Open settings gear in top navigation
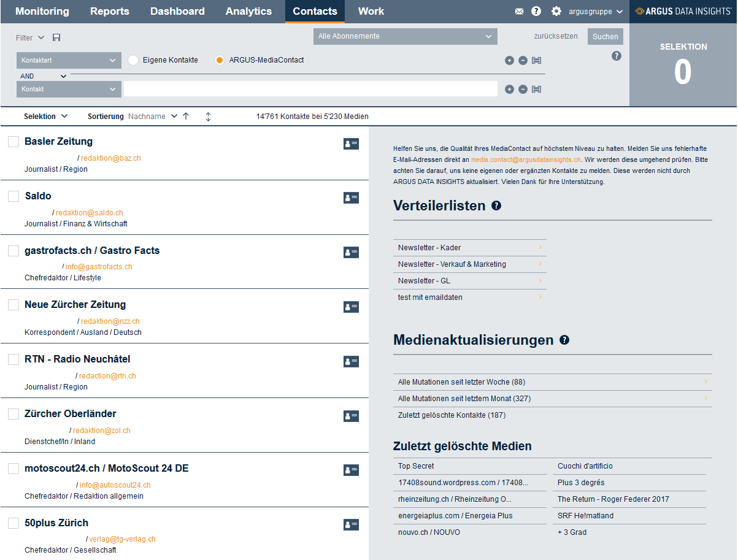Viewport: 738px width, 560px height. coord(556,11)
